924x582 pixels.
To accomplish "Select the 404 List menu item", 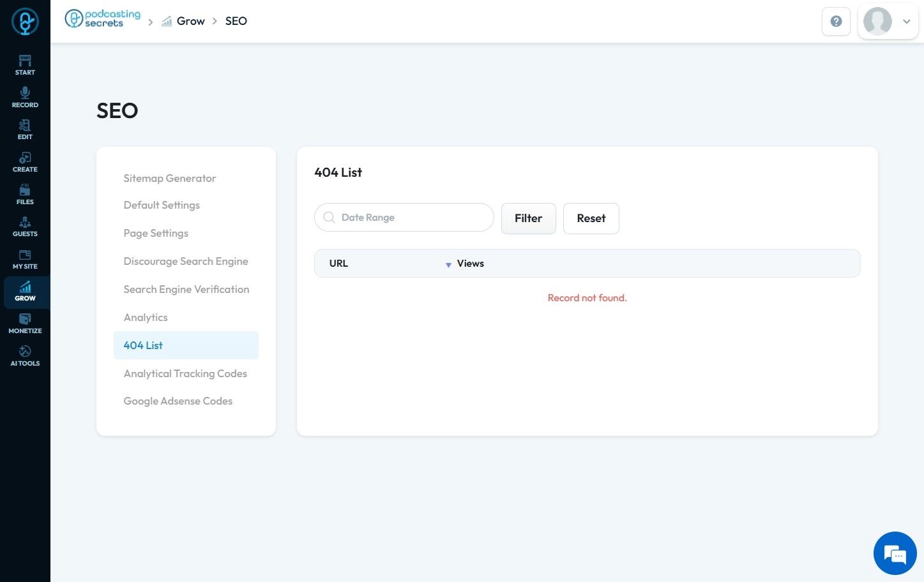I will tap(186, 345).
